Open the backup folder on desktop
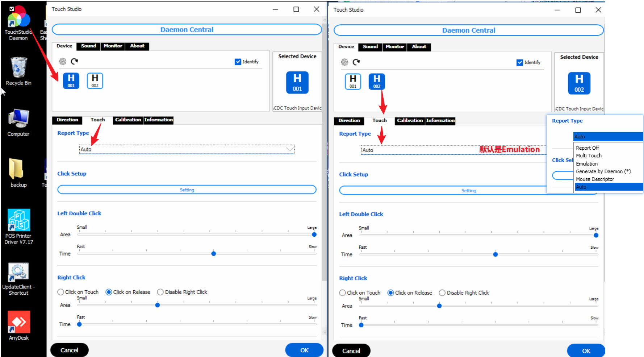The height and width of the screenshot is (357, 644). pos(18,173)
